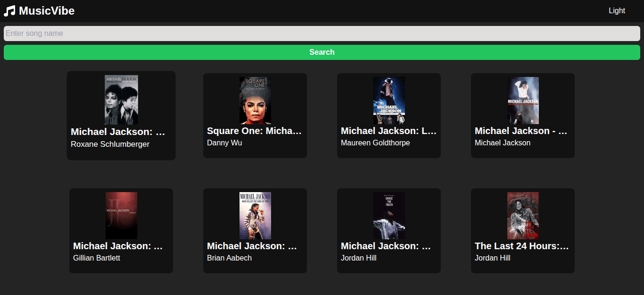The height and width of the screenshot is (295, 644).
Task: Click the Roxane Schlumberger author name
Action: tap(110, 144)
